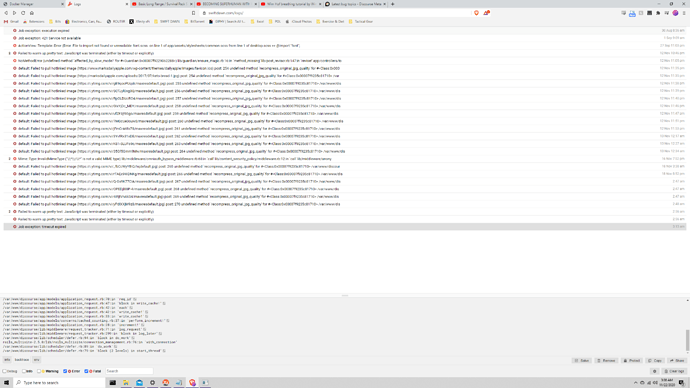
Task: Switch to the Discourse Meta bug topics tab
Action: point(354,4)
